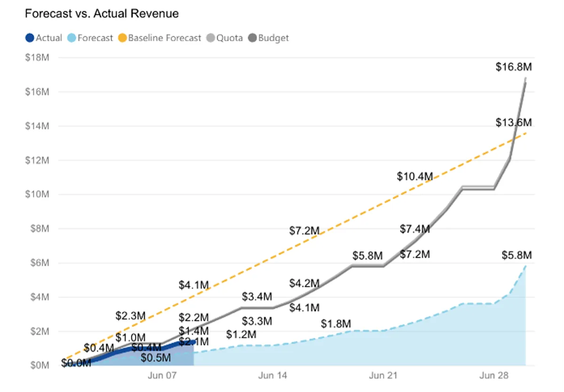Screen dimensions: 564x392
Task: Click the $7.4M data label
Action: 415,229
